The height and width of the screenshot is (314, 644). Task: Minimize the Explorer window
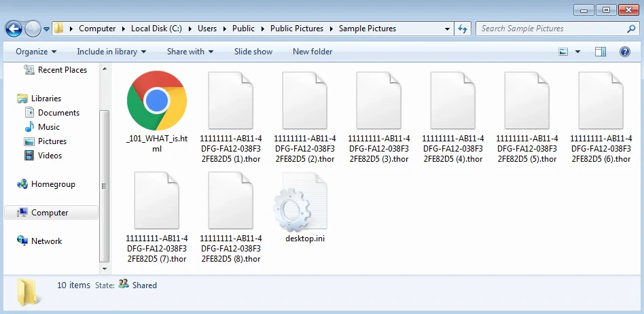584,10
